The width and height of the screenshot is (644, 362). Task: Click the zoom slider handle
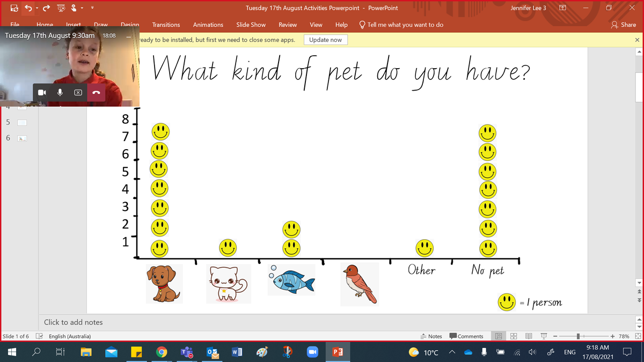pyautogui.click(x=579, y=336)
